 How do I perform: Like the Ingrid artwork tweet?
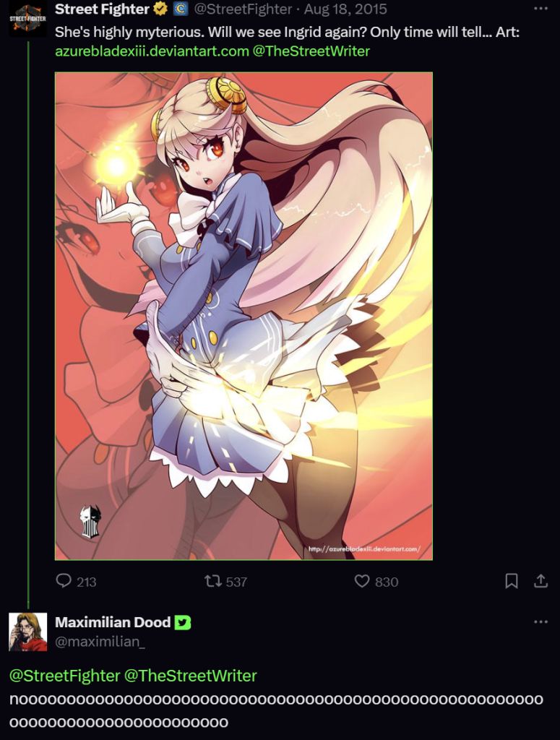pos(362,581)
